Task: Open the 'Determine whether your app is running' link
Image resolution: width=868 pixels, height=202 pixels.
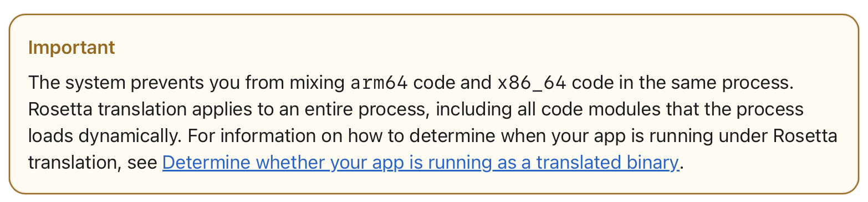Action: (x=420, y=163)
